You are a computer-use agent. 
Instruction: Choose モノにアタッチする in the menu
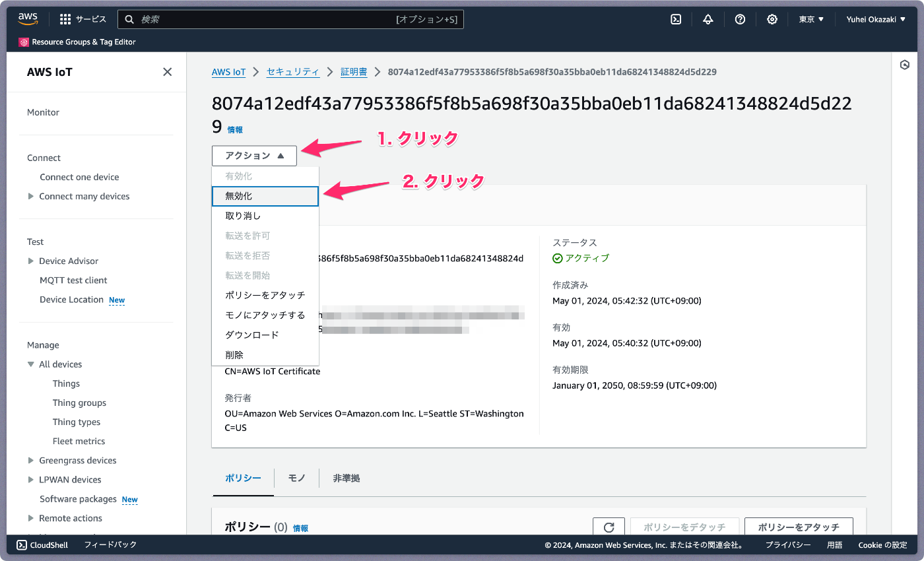pyautogui.click(x=265, y=315)
